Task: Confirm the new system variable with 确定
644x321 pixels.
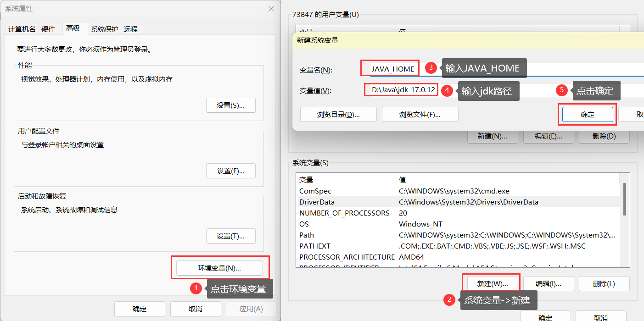Action: point(587,115)
